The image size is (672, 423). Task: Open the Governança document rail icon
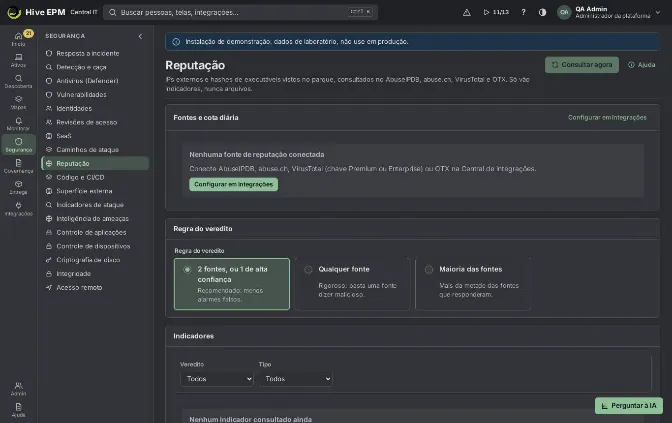pyautogui.click(x=18, y=165)
